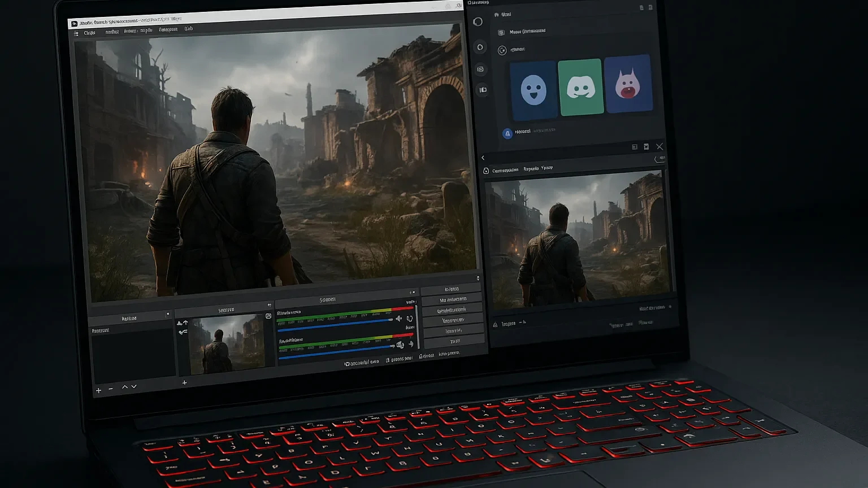The width and height of the screenshot is (868, 488).
Task: Click the camera-icon status item in the bottom bar
Action: (x=362, y=363)
